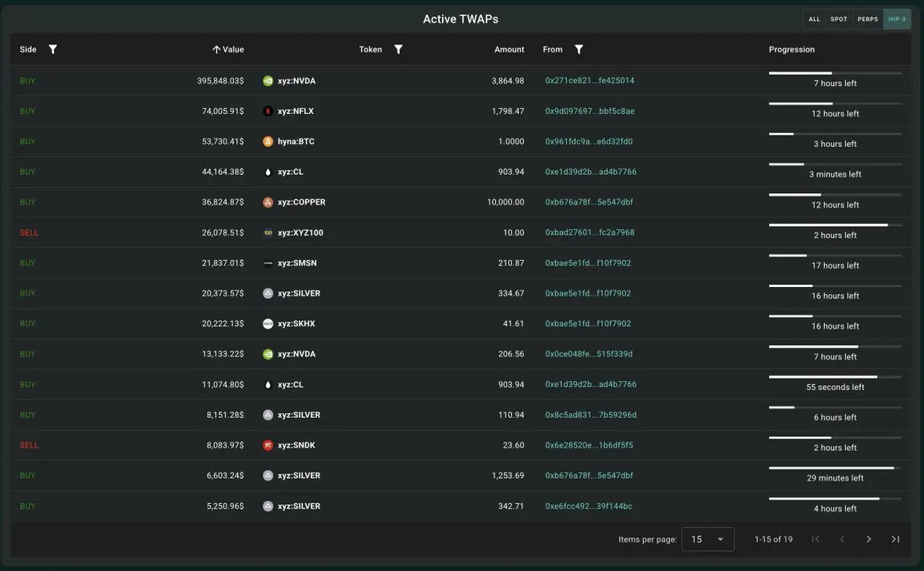Click the XYZ100 token icon
The height and width of the screenshot is (571, 924).
[268, 232]
